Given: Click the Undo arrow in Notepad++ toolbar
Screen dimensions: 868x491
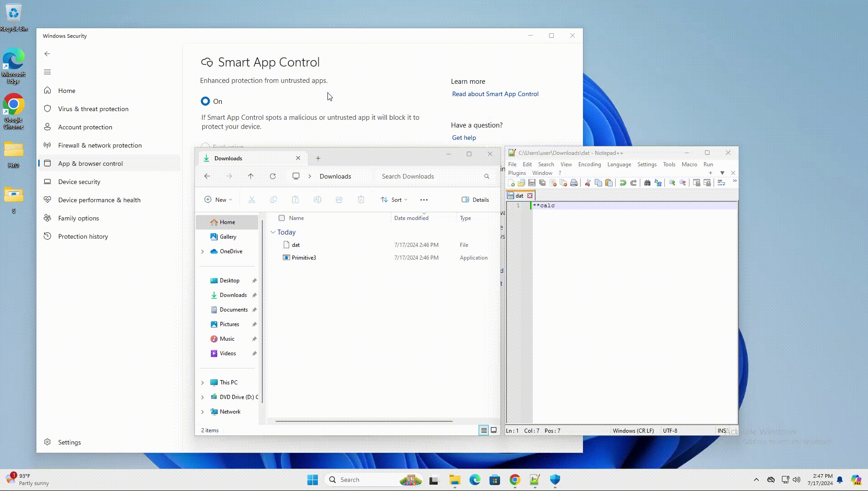Looking at the screenshot, I should (623, 183).
